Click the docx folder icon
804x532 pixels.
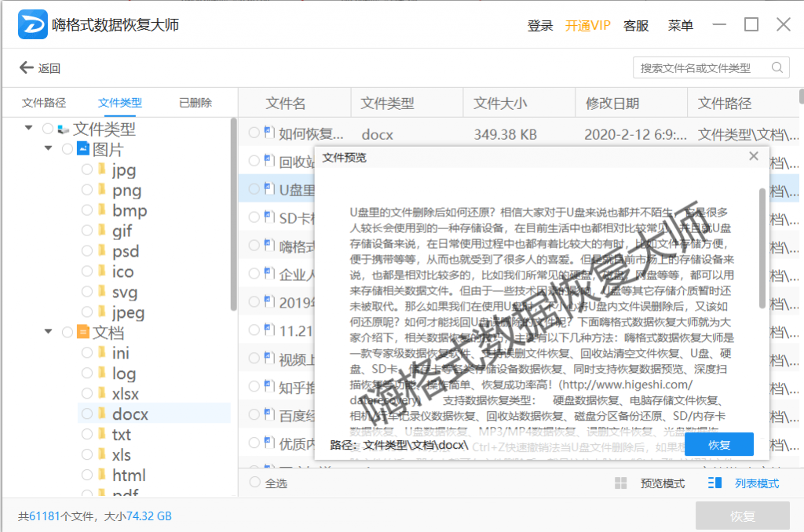point(102,413)
